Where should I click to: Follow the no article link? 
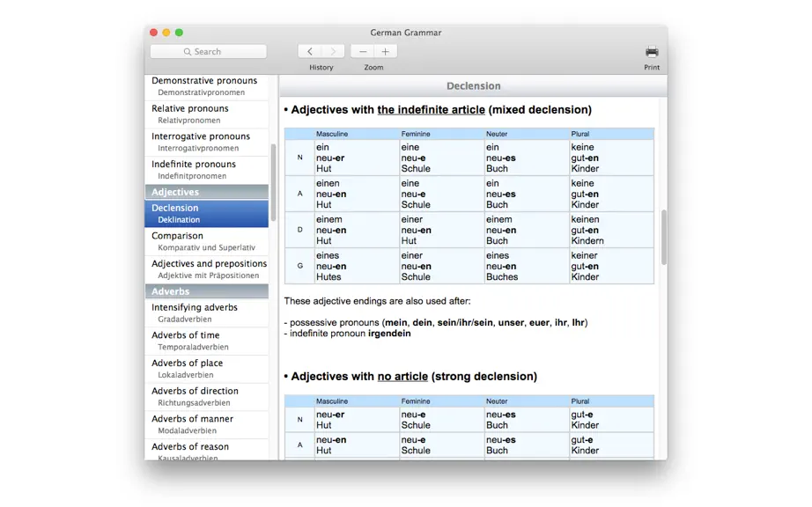click(402, 376)
